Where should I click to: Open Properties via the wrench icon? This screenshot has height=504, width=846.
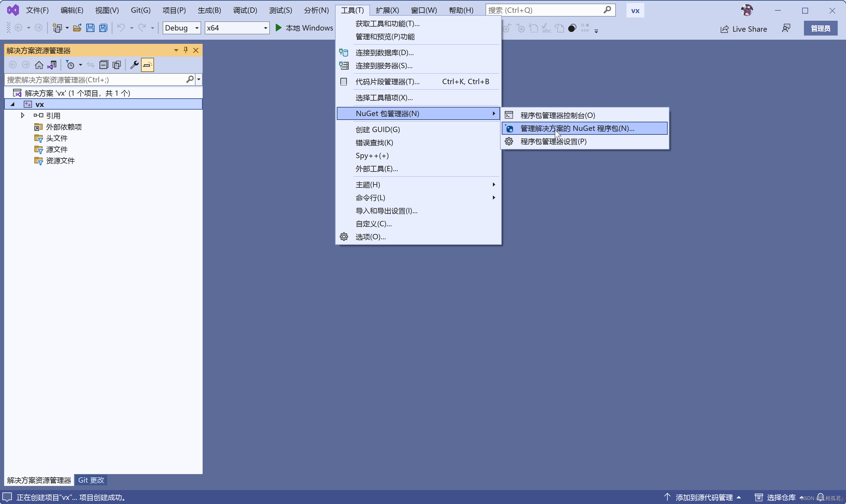click(x=134, y=65)
